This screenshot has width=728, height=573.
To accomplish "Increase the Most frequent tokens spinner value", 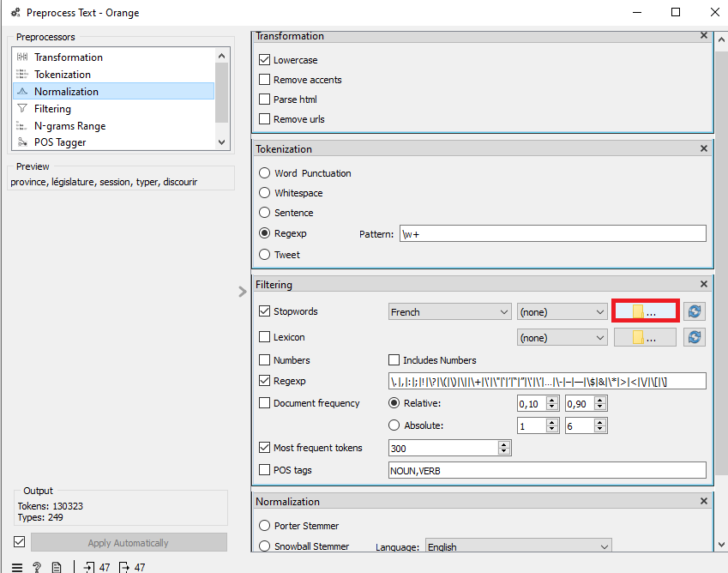I will [x=504, y=444].
